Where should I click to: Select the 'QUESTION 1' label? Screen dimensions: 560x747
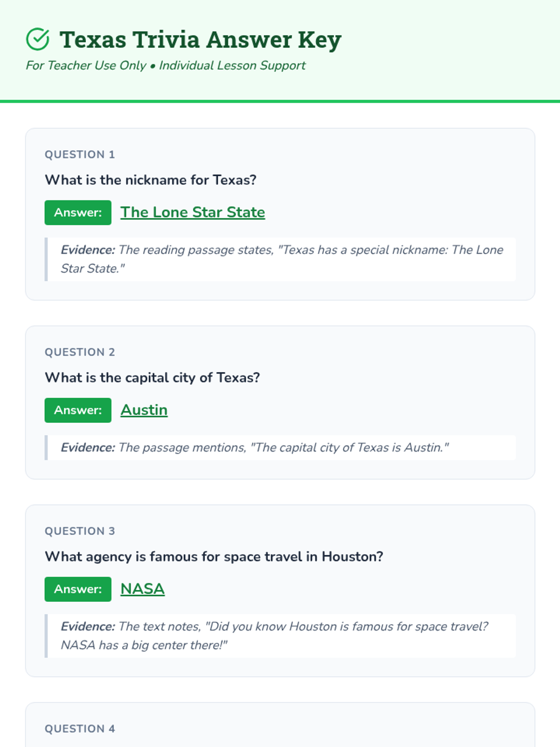click(x=80, y=155)
